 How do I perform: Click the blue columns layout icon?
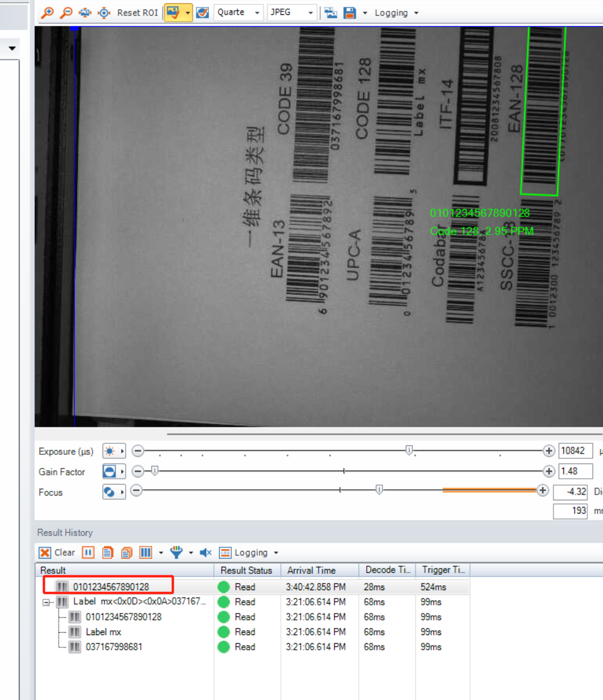click(x=146, y=553)
